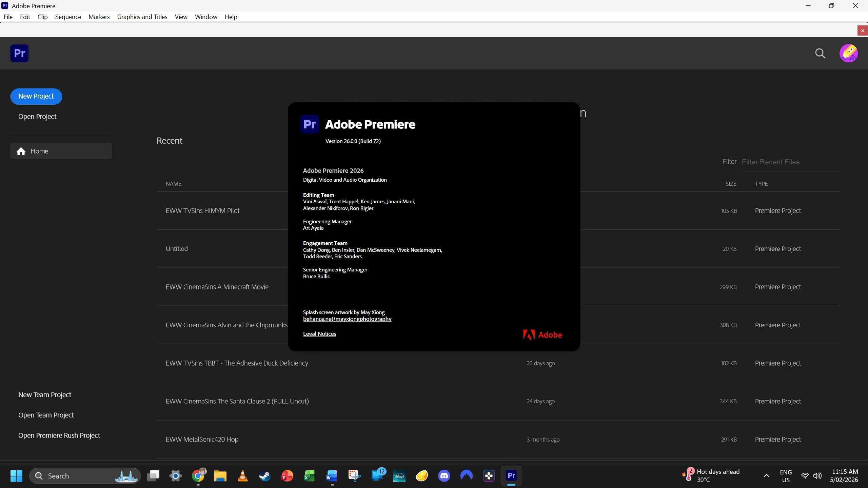Click the Premiere Pr logo icon
868x488 pixels.
(19, 53)
